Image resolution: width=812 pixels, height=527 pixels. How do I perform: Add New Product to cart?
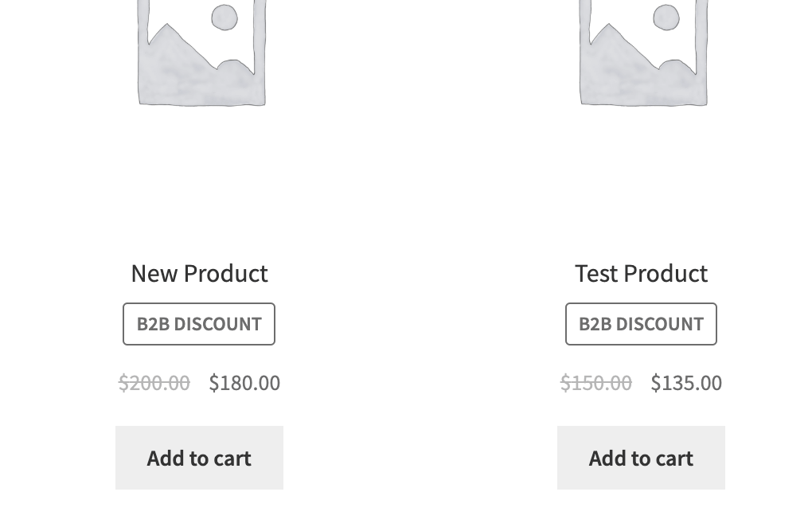(x=199, y=458)
